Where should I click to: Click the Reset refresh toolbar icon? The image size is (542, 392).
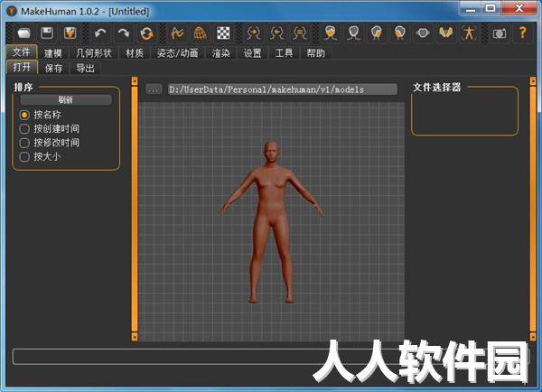[x=146, y=33]
